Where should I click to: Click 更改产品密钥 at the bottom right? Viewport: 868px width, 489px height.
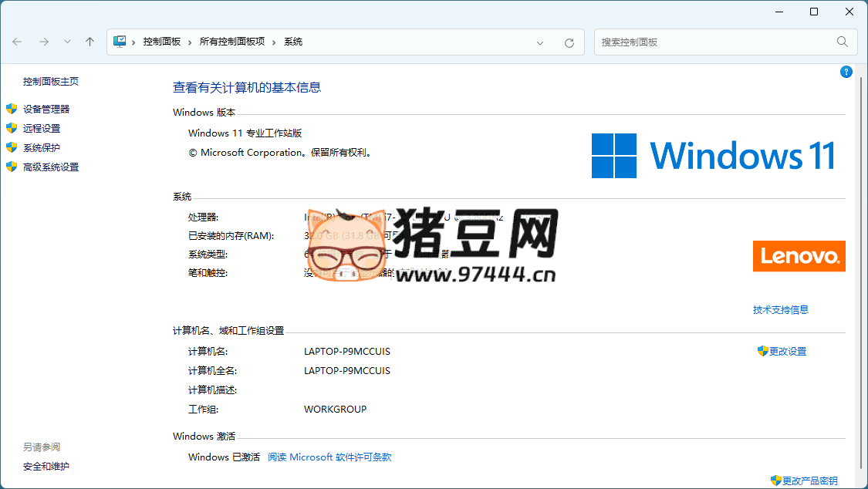809,480
